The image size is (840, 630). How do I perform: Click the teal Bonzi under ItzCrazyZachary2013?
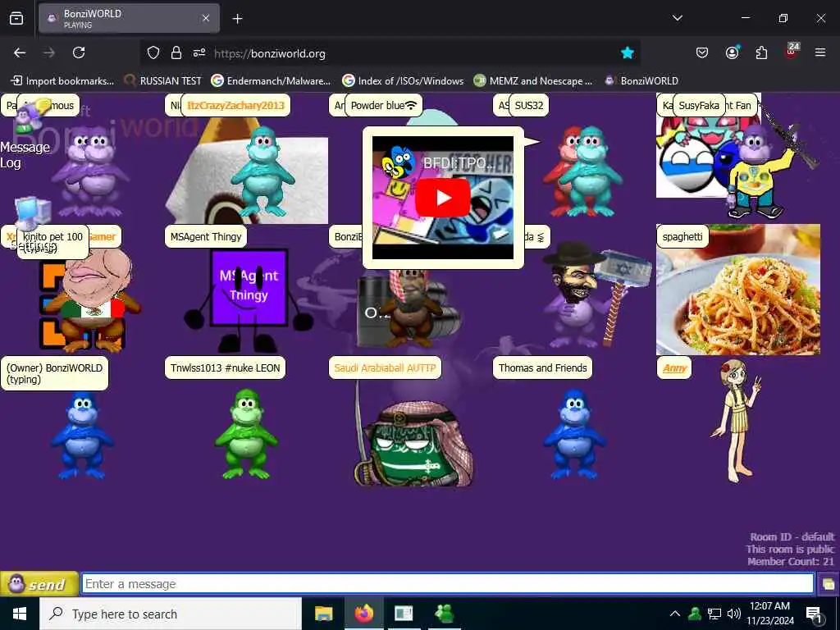[x=262, y=172]
